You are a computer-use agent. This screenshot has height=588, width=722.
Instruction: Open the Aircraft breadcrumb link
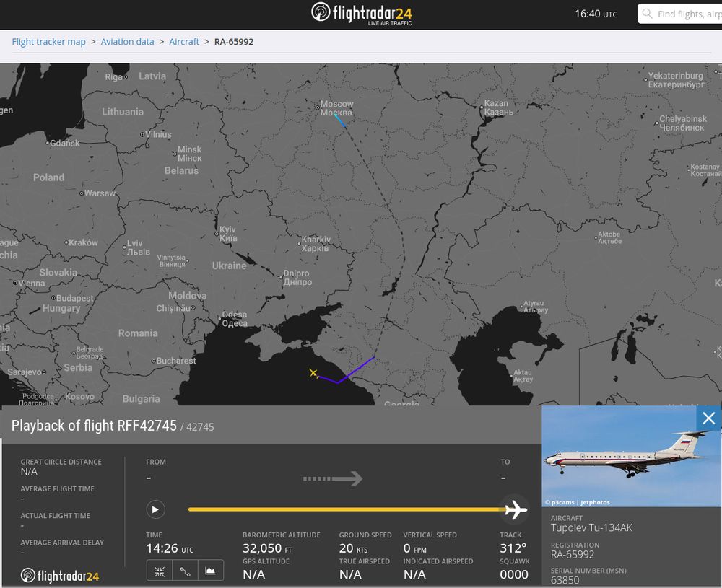184,42
